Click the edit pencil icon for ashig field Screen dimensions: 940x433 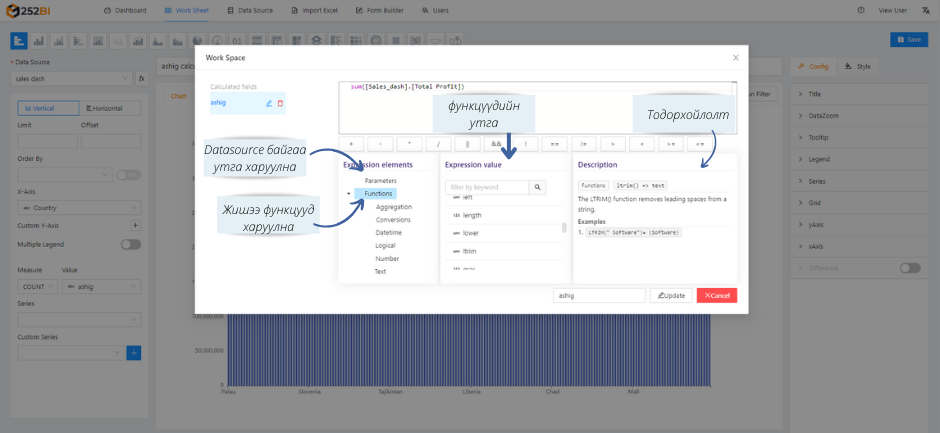pyautogui.click(x=269, y=103)
